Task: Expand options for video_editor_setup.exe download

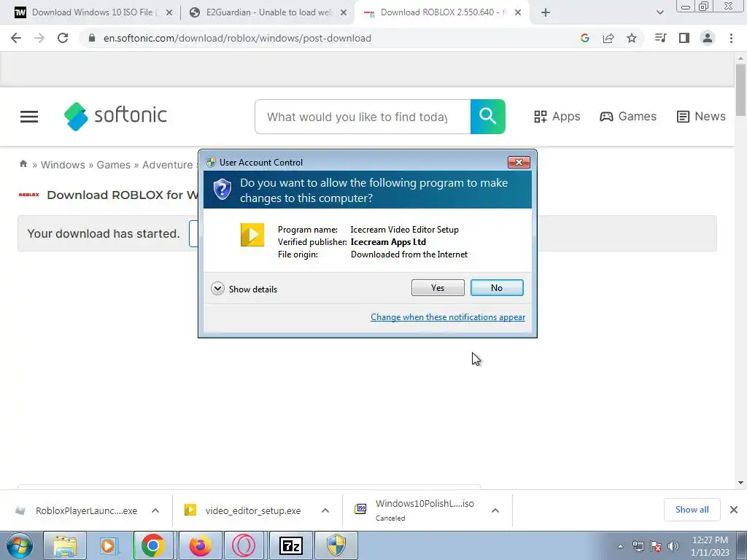Action: 325,510
